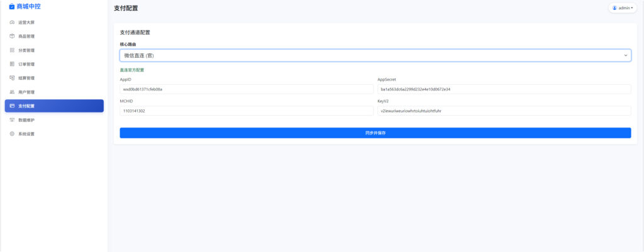
Task: Click the 分类管理 grid icon
Action: [x=12, y=50]
